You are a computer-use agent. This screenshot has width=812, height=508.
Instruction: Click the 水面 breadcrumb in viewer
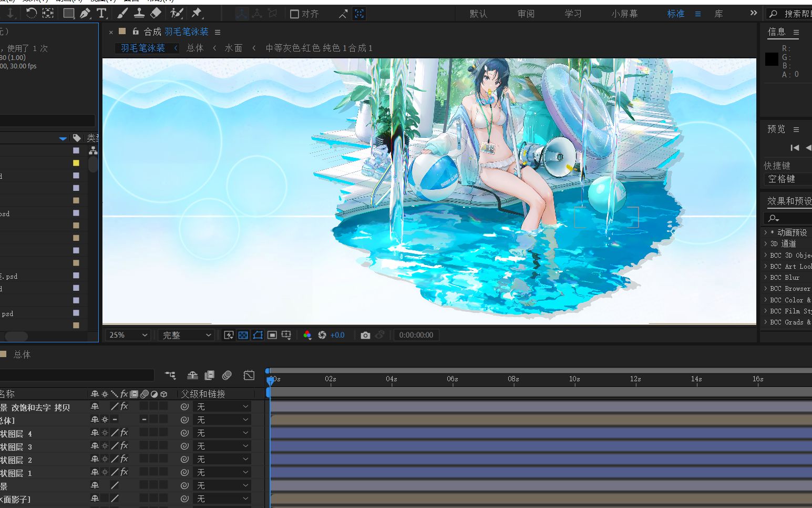coord(233,48)
